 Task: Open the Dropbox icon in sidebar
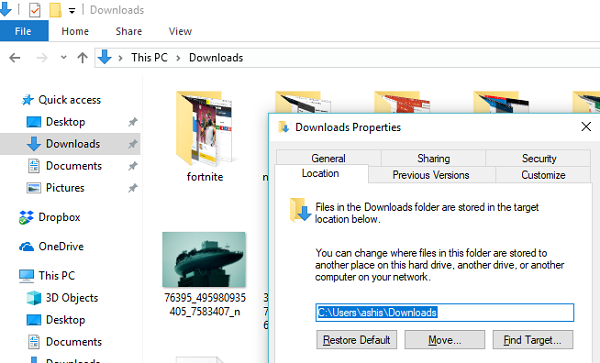26,217
